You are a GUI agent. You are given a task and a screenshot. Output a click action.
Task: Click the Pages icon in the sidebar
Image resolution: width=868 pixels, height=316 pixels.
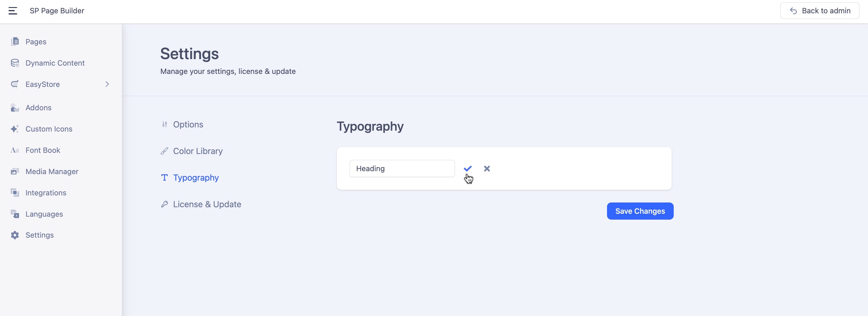tap(15, 41)
